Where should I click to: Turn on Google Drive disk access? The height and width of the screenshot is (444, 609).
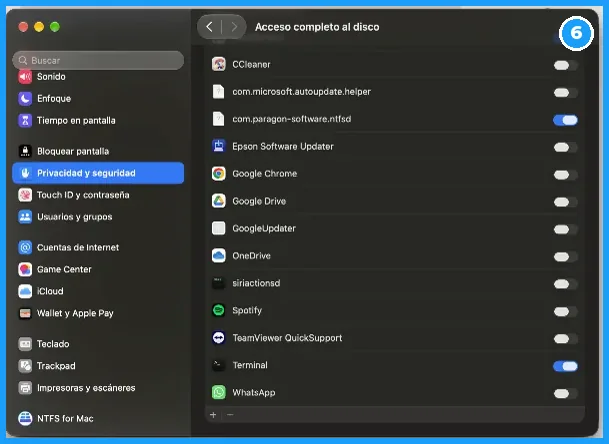pos(565,202)
